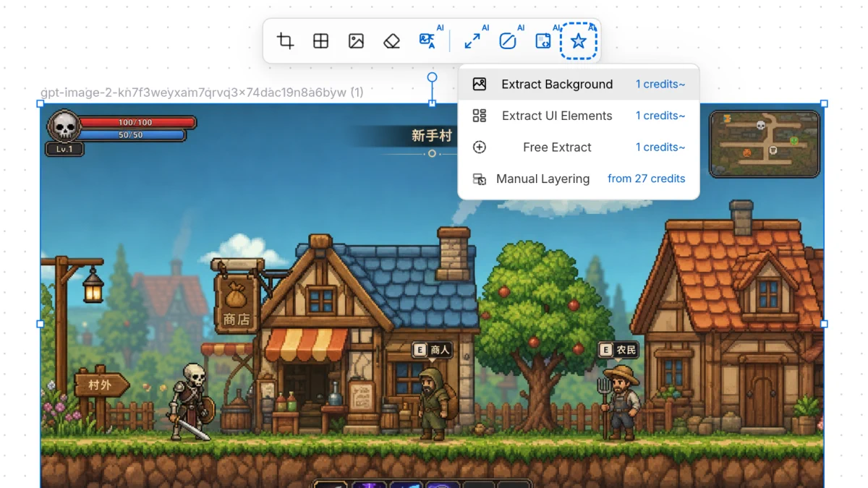
Task: Open the AI image text translate tool
Action: click(427, 41)
